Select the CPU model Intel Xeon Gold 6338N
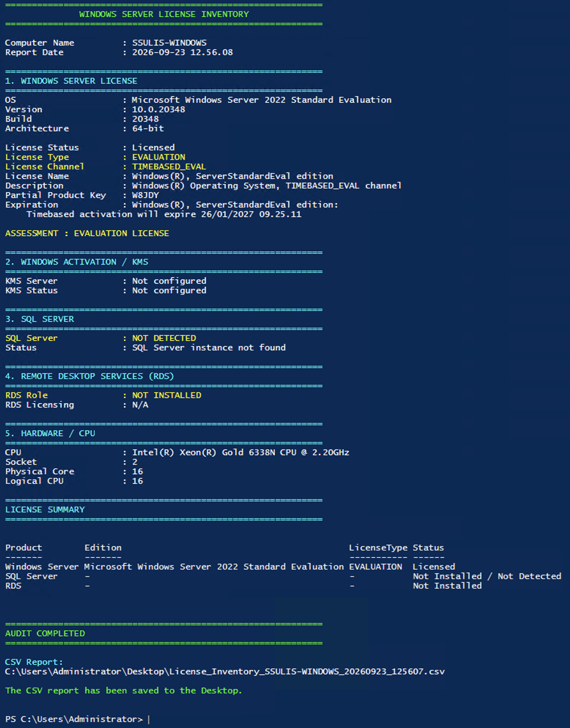 click(241, 453)
